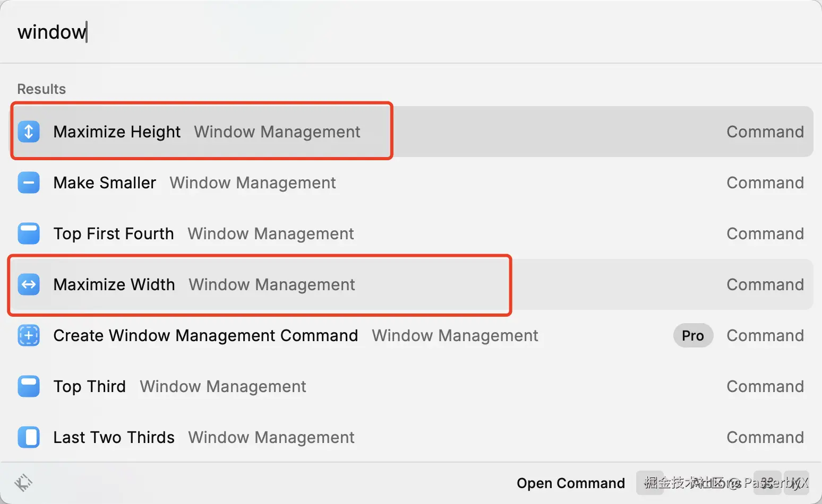Viewport: 822px width, 504px height.
Task: Choose the Top First Fourth command
Action: click(x=114, y=233)
